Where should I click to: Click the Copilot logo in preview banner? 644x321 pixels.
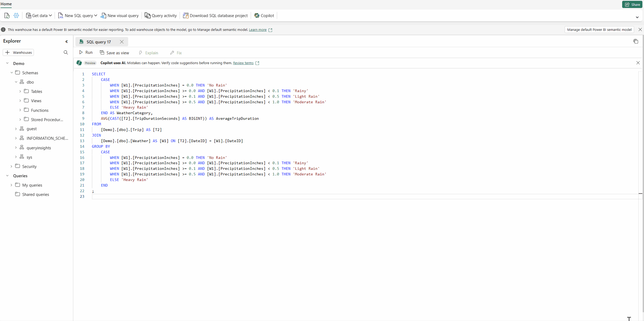(79, 63)
